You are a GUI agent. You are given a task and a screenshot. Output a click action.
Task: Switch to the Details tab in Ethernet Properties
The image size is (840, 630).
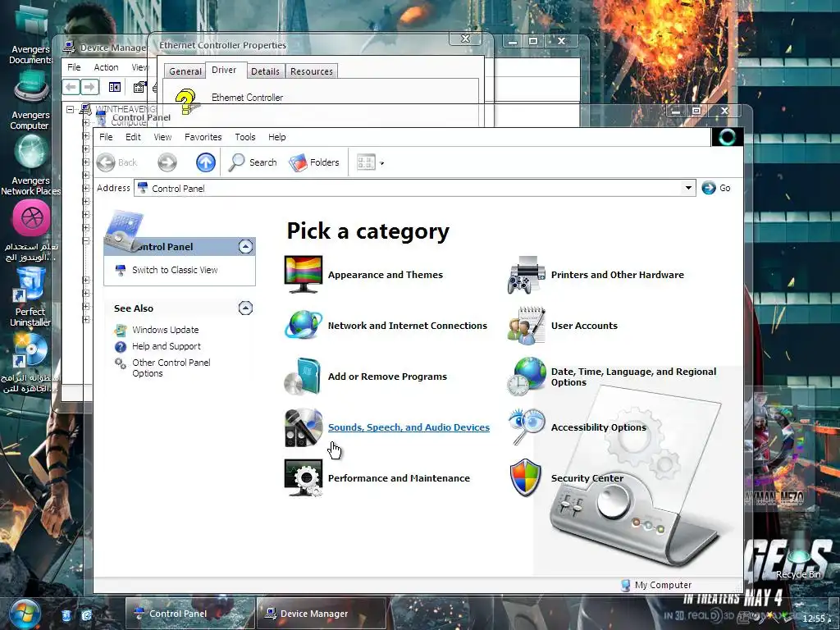265,71
